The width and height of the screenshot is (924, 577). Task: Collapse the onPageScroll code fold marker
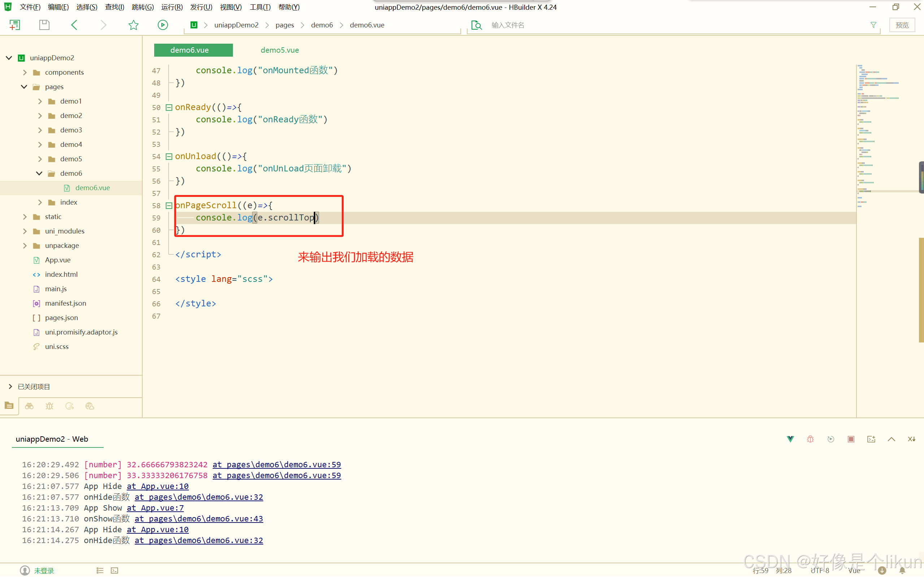(169, 206)
